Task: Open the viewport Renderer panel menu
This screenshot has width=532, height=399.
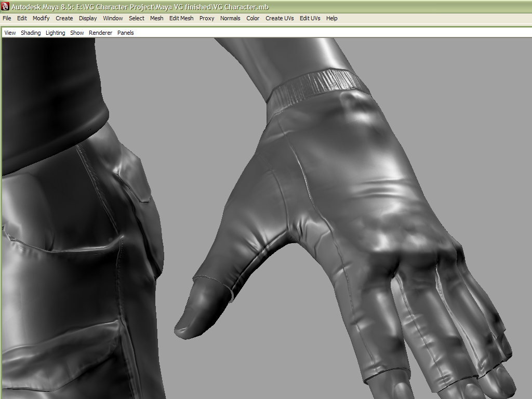Action: (100, 33)
